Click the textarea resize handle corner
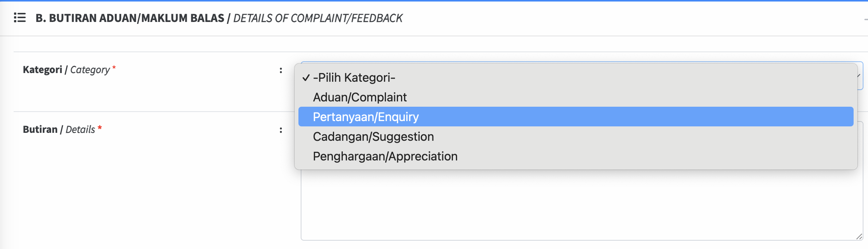 point(859,236)
